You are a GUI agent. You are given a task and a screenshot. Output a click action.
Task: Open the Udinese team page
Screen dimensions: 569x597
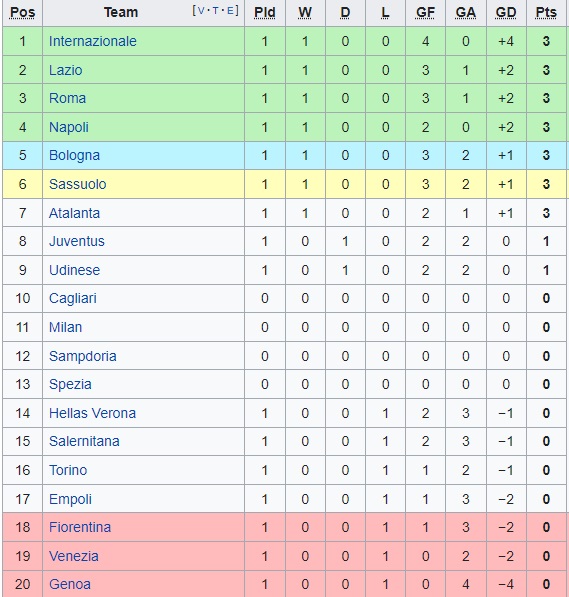point(74,270)
